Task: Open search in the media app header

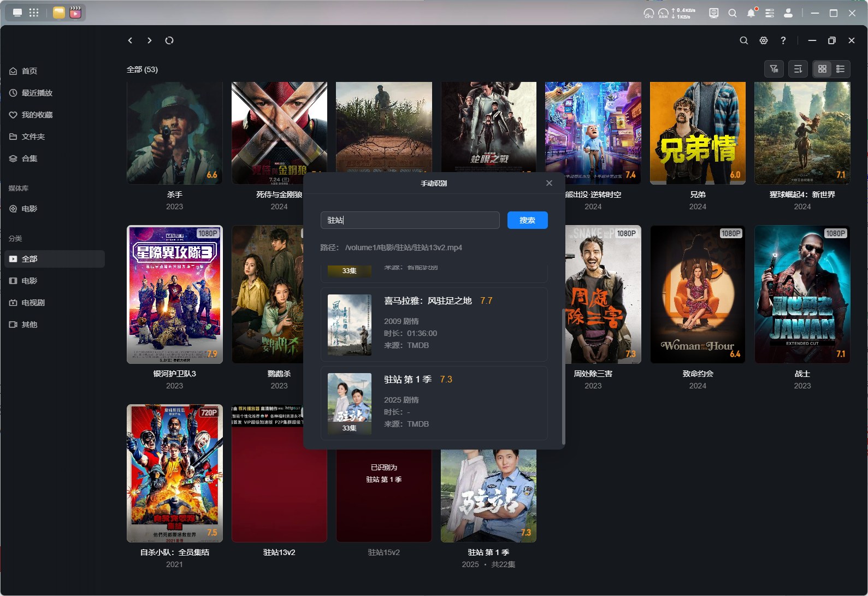Action: (744, 40)
